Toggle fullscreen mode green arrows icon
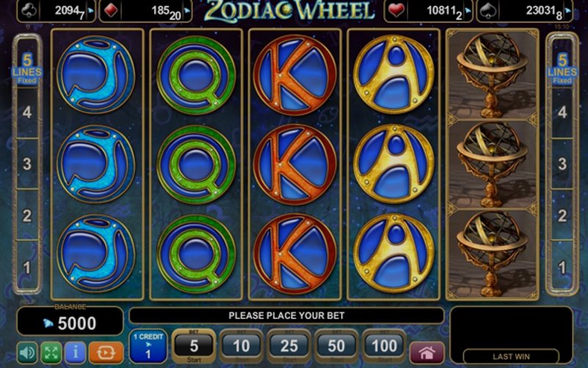This screenshot has width=588, height=368. [x=51, y=353]
